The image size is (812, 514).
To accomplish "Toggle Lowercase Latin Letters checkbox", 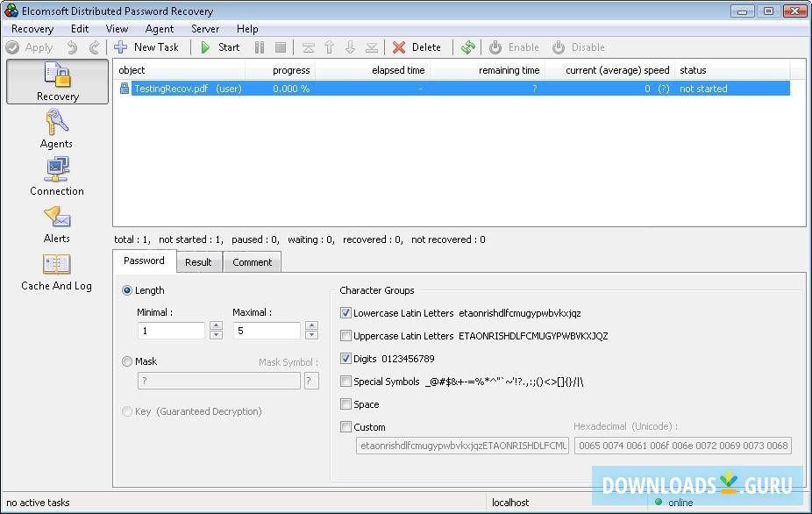I will (345, 313).
